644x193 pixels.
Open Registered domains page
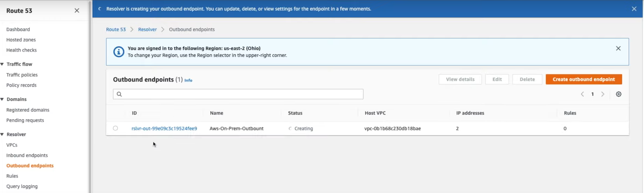point(28,110)
